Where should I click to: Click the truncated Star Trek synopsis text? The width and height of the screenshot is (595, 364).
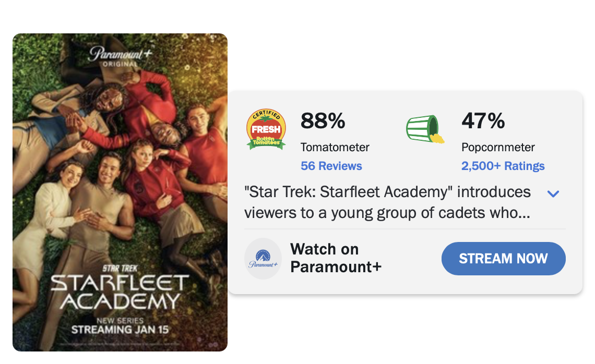[x=387, y=202]
